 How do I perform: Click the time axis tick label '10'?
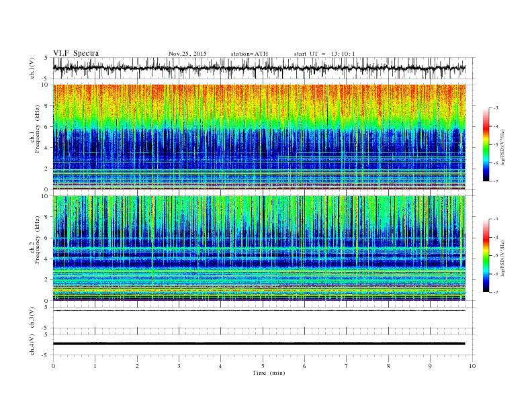pos(472,366)
